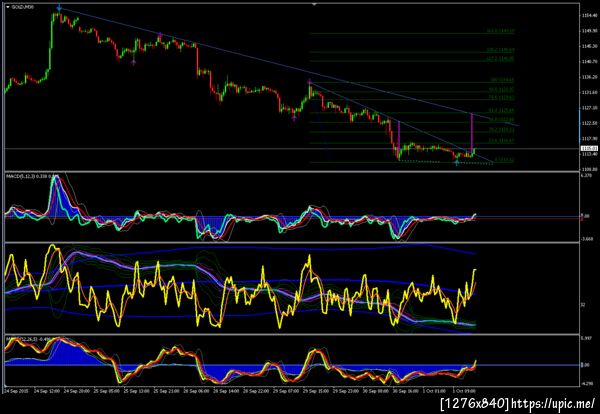Click the Fibonacci 100 level label
The height and width of the screenshot is (414, 600).
point(502,80)
